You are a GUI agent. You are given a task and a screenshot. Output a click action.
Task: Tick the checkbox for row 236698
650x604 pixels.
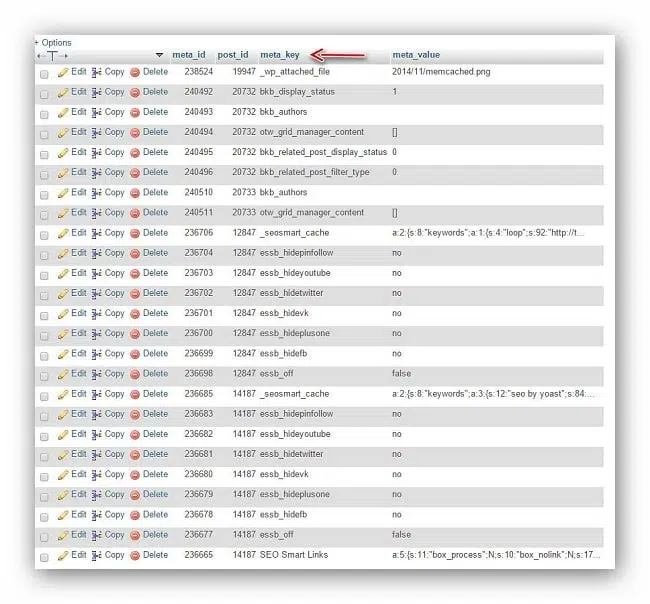pyautogui.click(x=44, y=376)
